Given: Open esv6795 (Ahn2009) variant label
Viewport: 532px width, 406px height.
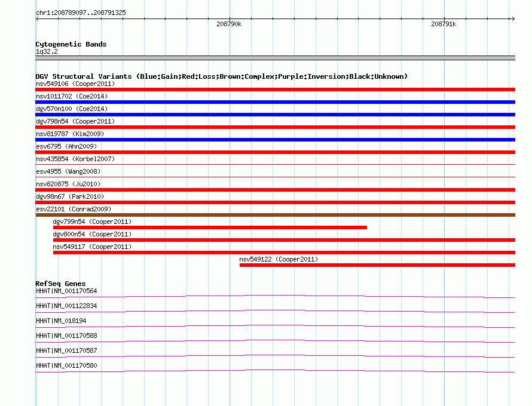Looking at the screenshot, I should (x=66, y=146).
